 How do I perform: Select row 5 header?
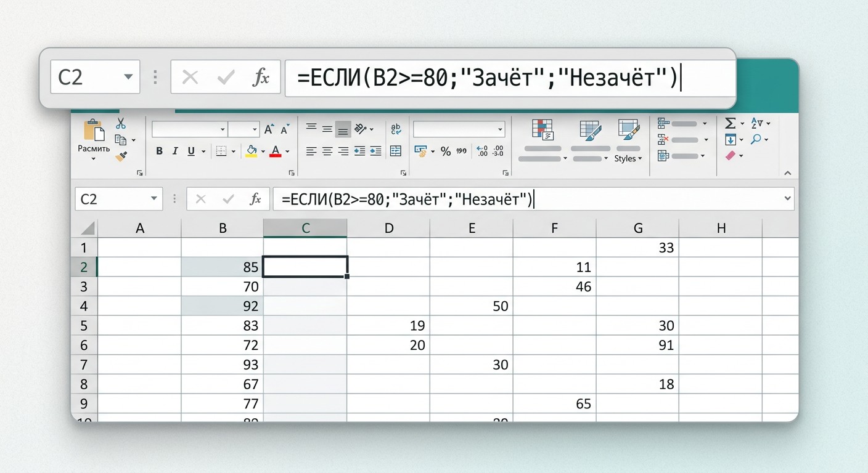tap(84, 325)
